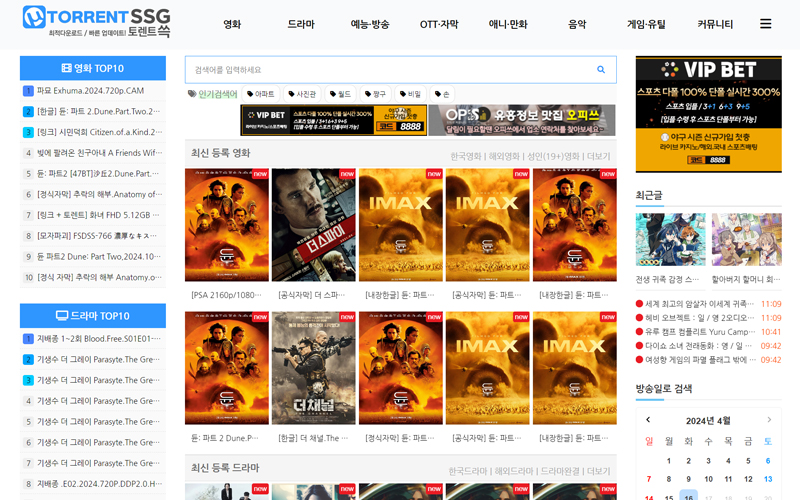
Task: Open recent post 다이쇼 소녀 전래동화
Action: point(698,345)
